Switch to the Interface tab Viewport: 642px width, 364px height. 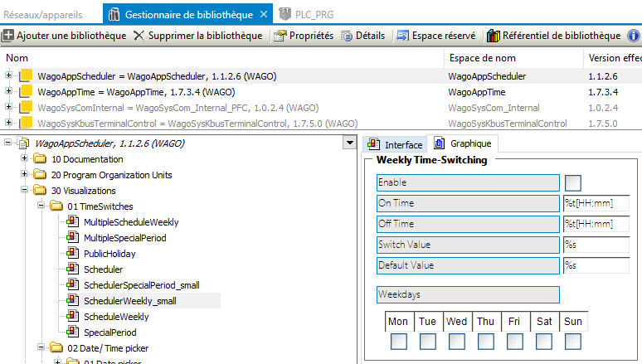click(395, 144)
